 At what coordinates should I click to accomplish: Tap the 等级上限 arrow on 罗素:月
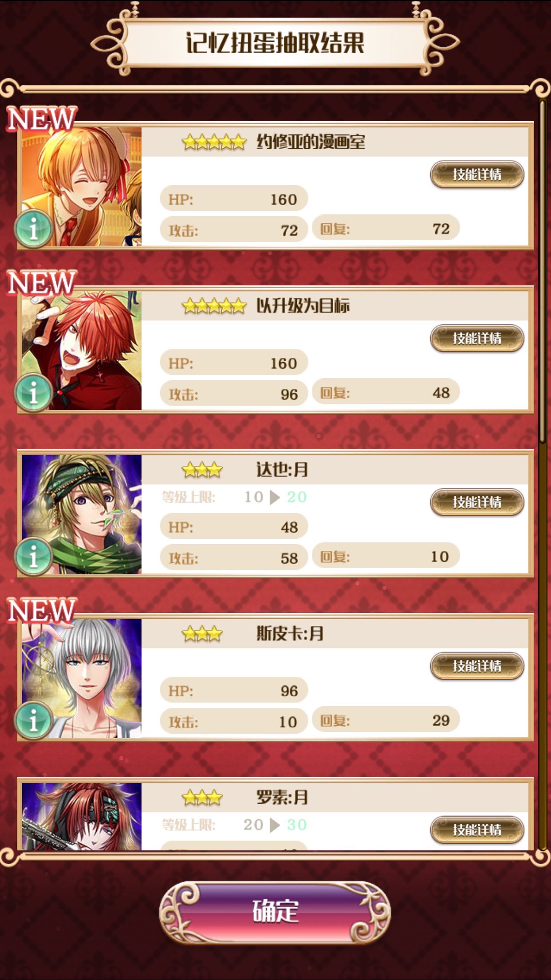click(x=275, y=825)
